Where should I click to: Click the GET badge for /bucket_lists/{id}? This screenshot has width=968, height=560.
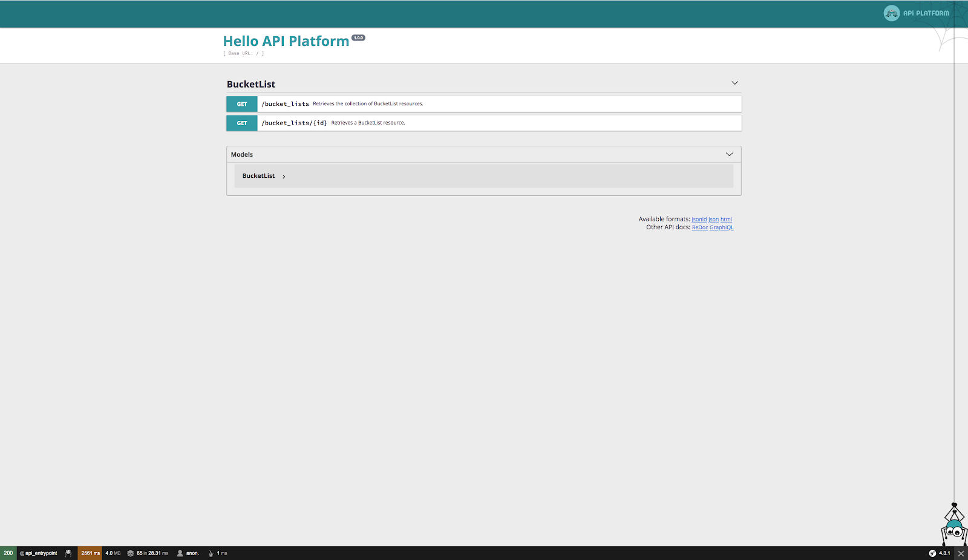click(242, 123)
